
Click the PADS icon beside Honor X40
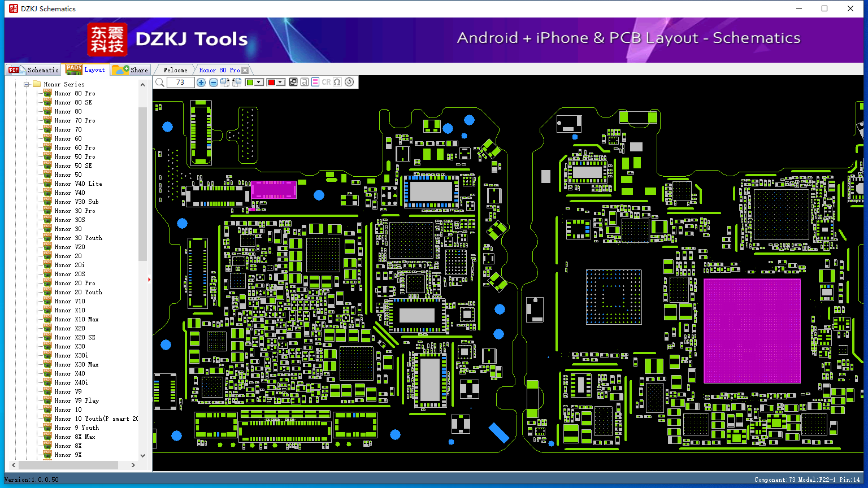pos(47,373)
